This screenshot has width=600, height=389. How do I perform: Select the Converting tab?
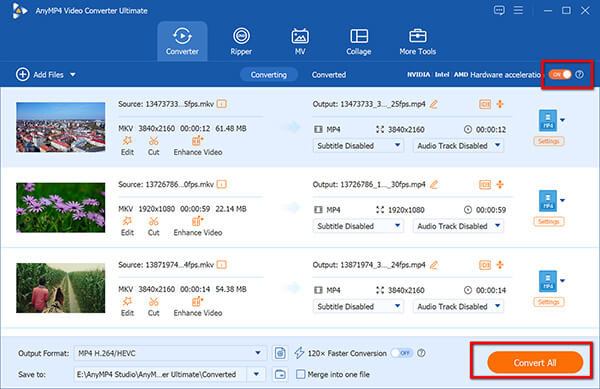pos(269,75)
